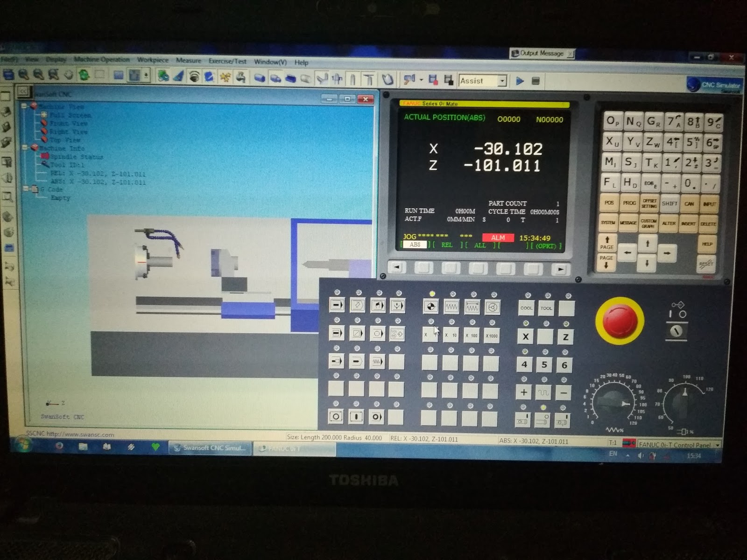Select the X1000 jog increment key
The height and width of the screenshot is (560, 747).
tap(492, 336)
